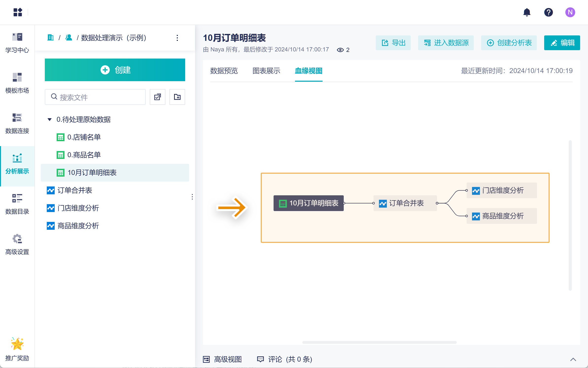588x368 pixels.
Task: Expand the bottom panel chevron arrow
Action: [573, 359]
